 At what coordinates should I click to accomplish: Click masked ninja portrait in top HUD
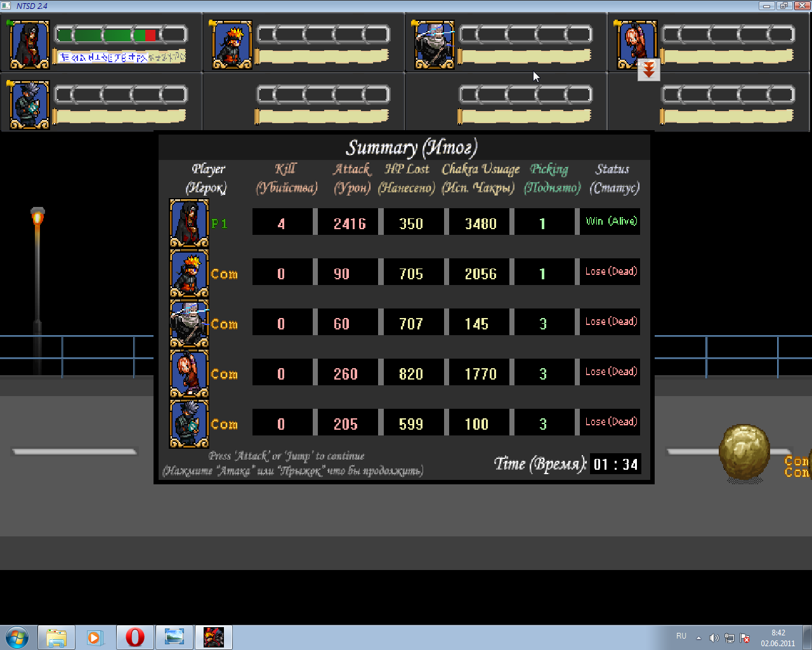click(434, 44)
